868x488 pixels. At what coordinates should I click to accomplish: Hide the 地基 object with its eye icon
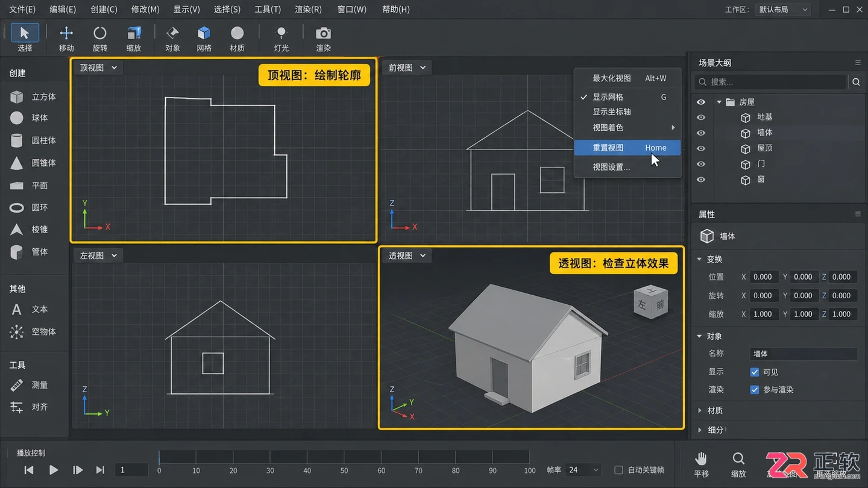(x=701, y=117)
